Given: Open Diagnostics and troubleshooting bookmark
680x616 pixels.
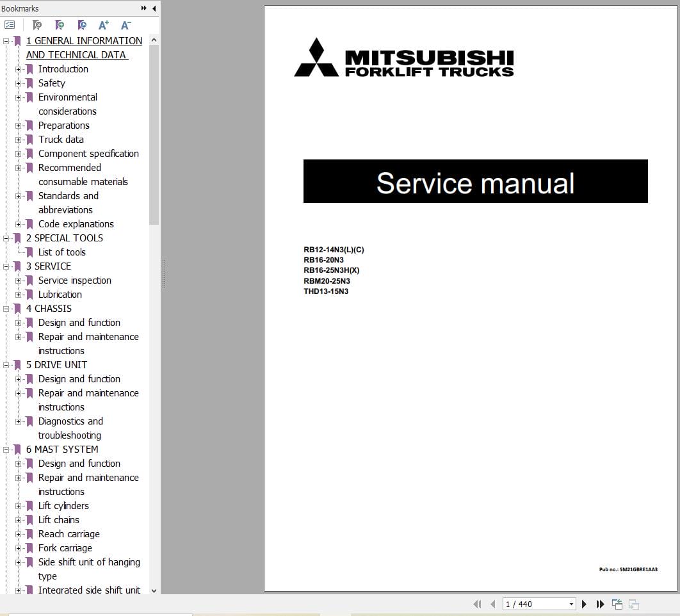Looking at the screenshot, I should coord(70,428).
